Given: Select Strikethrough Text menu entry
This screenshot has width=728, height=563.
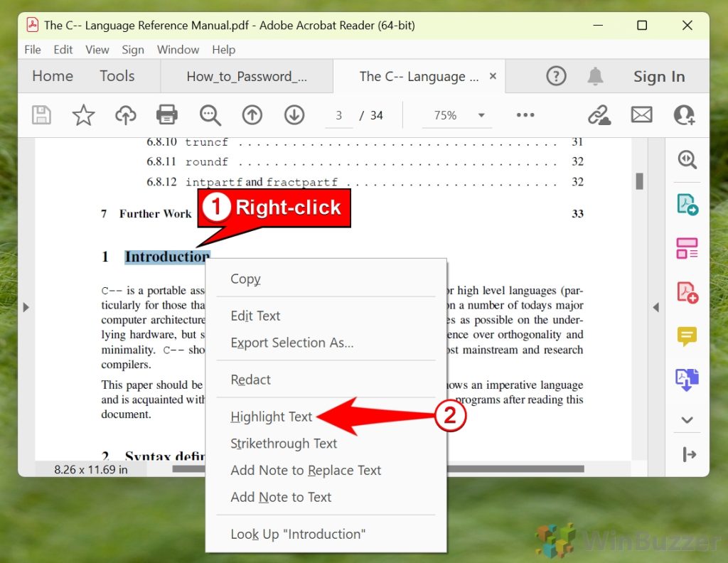Looking at the screenshot, I should (326, 444).
